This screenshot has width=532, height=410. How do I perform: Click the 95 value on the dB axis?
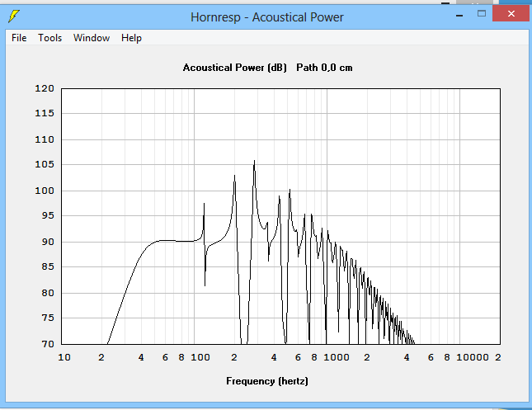click(x=48, y=215)
